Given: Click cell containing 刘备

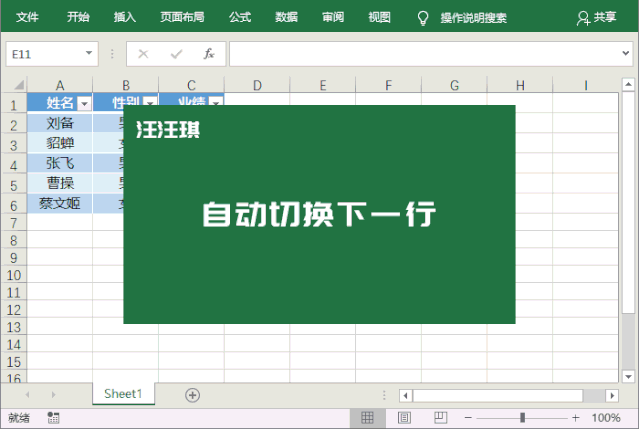Looking at the screenshot, I should (x=60, y=123).
